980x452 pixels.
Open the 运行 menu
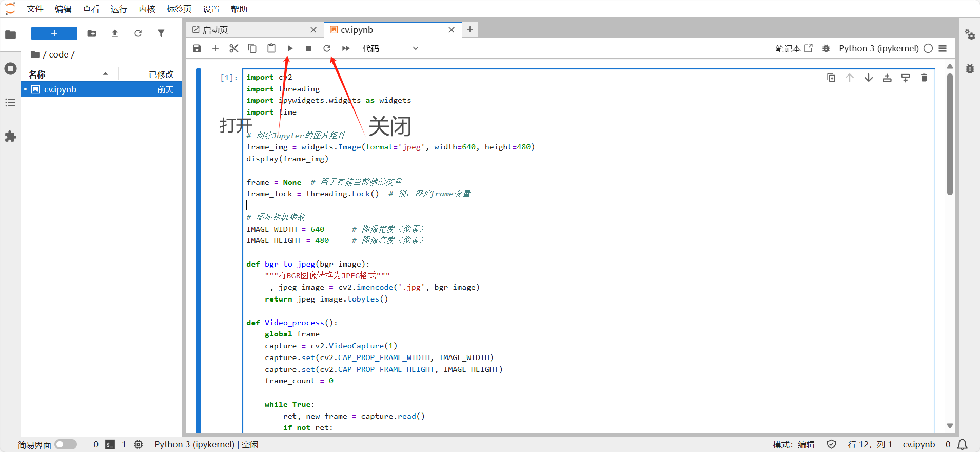coord(119,9)
